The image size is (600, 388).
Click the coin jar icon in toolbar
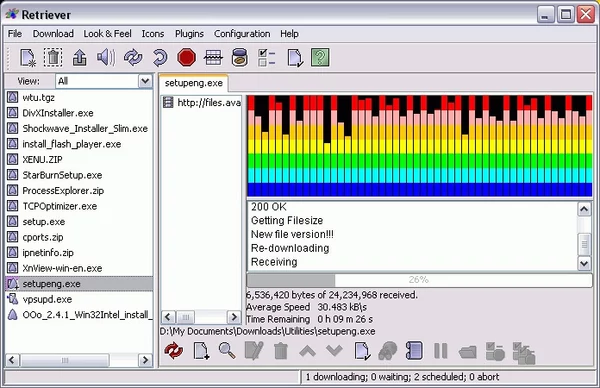coord(240,57)
